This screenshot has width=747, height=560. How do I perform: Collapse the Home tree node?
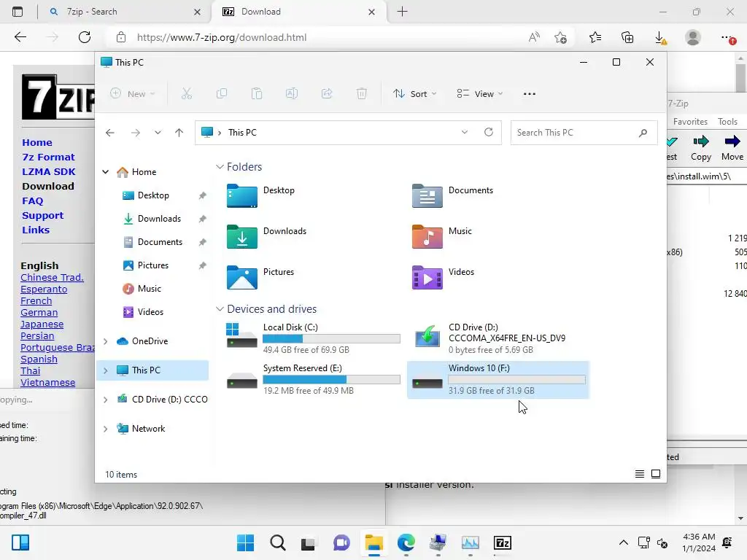[106, 172]
